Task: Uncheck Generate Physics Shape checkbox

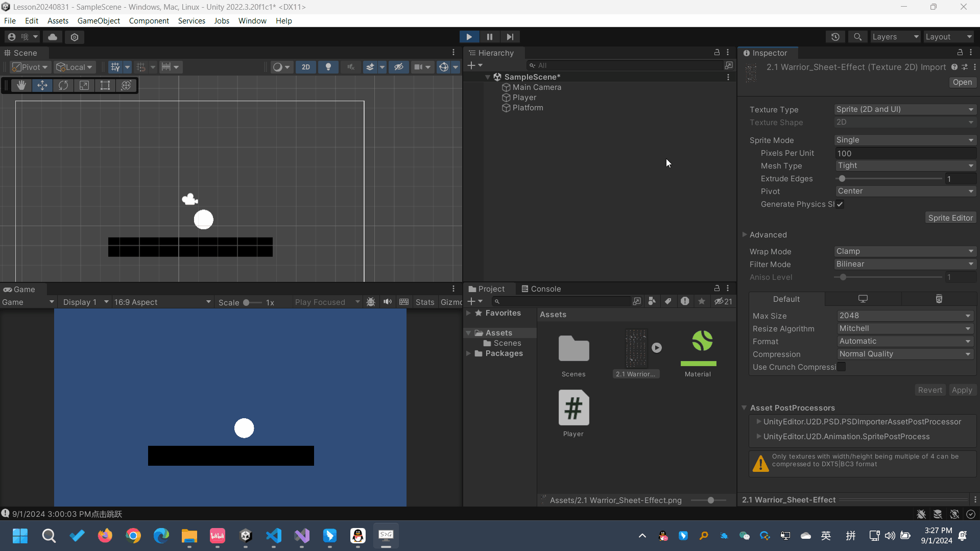Action: click(840, 204)
